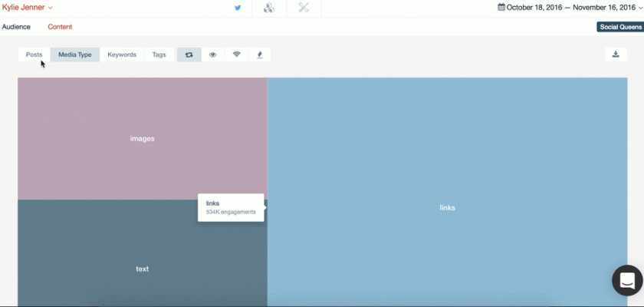Click the pink images treemap block
Viewport: 644px width, 307px height.
pyautogui.click(x=142, y=138)
